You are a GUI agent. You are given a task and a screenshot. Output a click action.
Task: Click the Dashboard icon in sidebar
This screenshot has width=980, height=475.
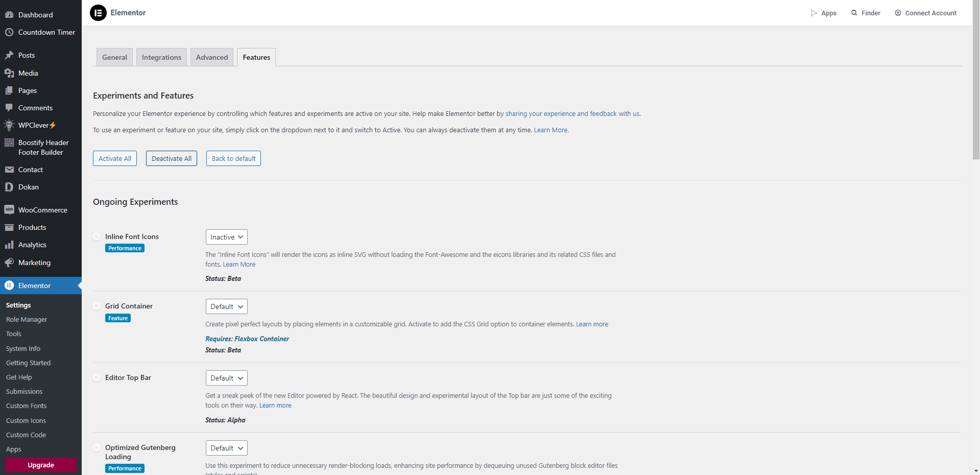coord(9,15)
